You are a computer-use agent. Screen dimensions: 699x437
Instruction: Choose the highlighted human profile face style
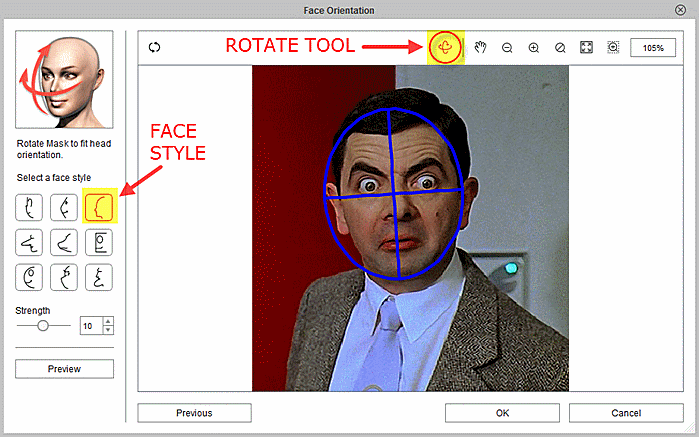(99, 207)
